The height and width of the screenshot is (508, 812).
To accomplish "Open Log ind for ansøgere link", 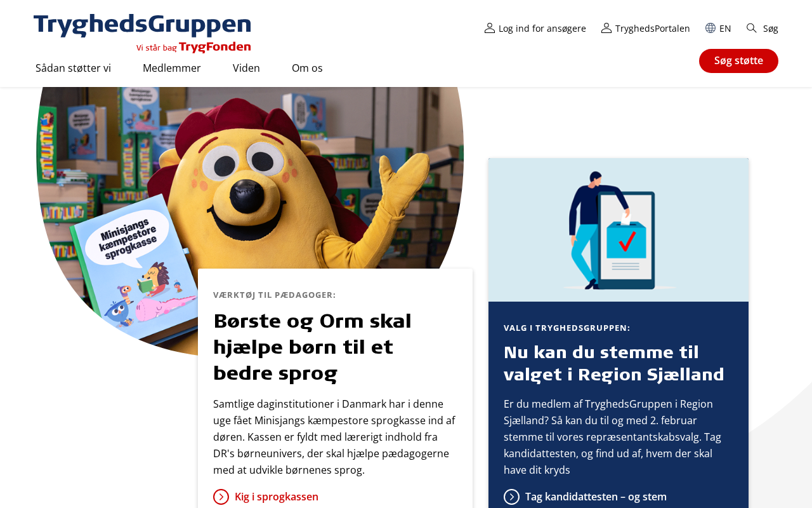I will 542,28.
